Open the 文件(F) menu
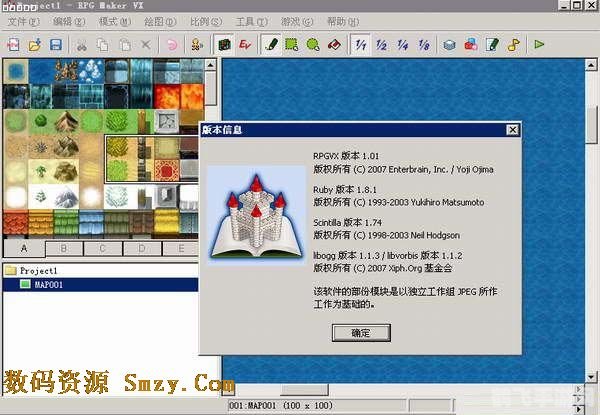 [24, 22]
